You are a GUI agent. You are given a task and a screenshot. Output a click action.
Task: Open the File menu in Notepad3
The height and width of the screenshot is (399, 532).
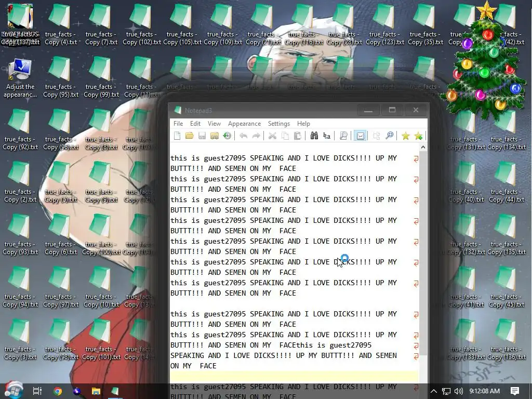pyautogui.click(x=178, y=124)
